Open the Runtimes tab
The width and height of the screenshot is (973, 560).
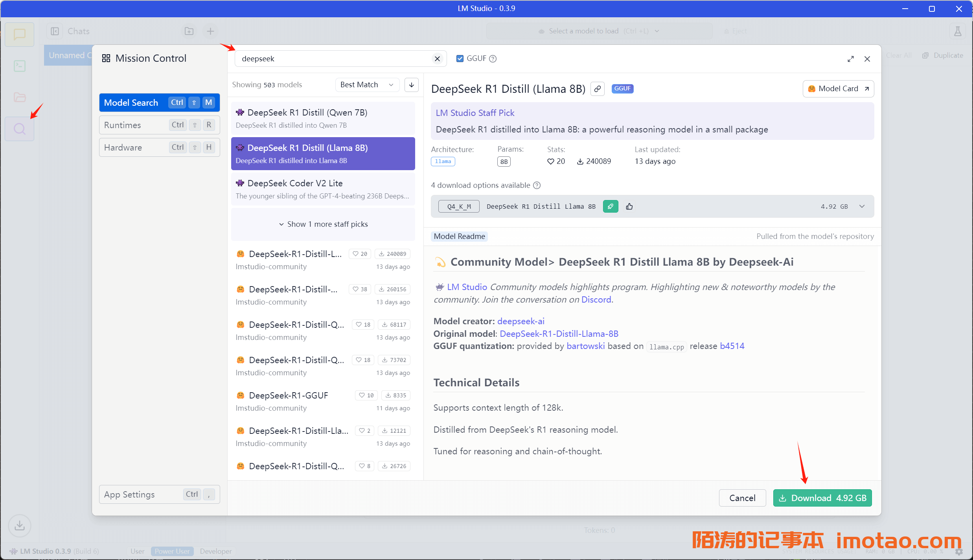159,125
